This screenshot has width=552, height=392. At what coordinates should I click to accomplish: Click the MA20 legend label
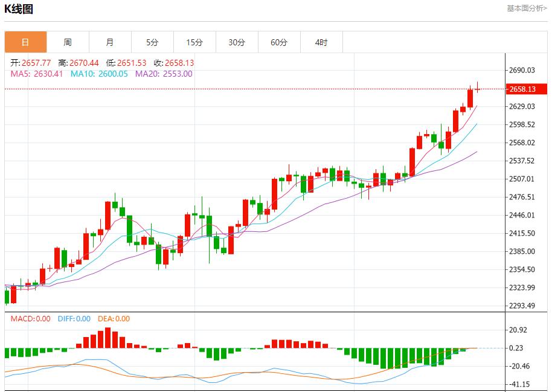click(x=164, y=74)
